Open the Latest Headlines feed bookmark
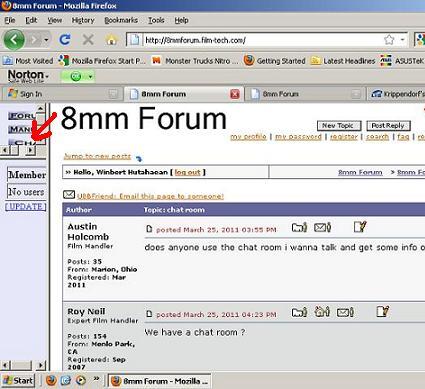This screenshot has width=425, height=389. point(343,61)
